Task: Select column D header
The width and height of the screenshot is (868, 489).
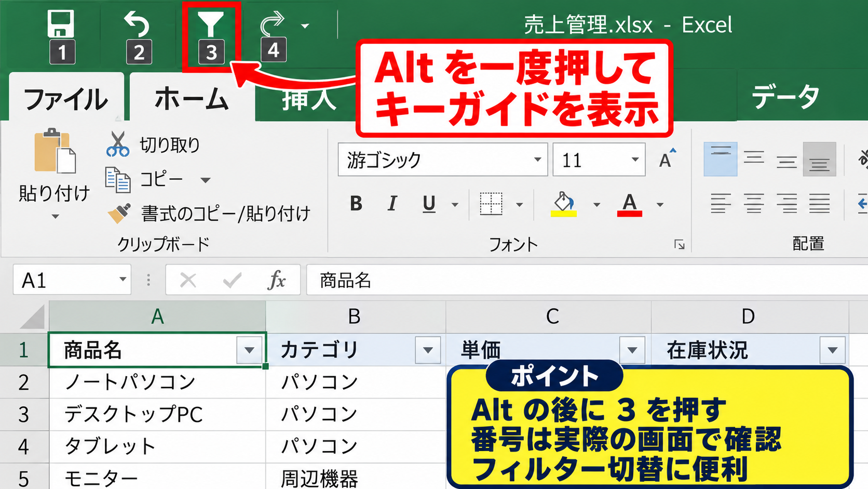Action: pos(750,316)
